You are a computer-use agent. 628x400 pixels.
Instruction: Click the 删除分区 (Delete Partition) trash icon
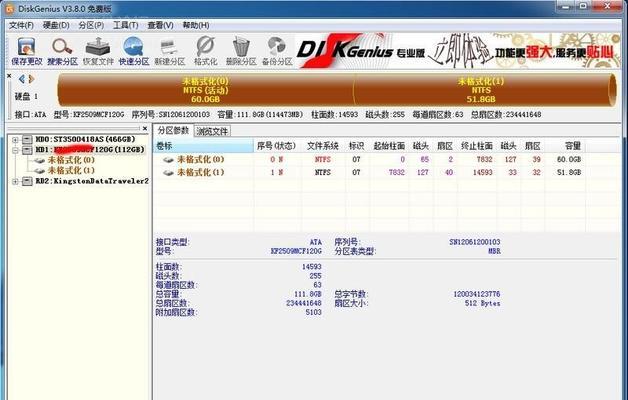pyautogui.click(x=241, y=51)
